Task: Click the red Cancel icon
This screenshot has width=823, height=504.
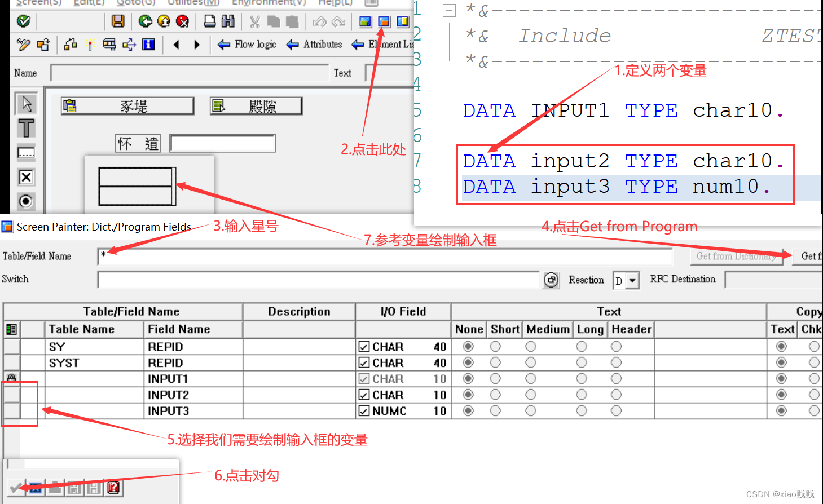Action: pyautogui.click(x=182, y=21)
